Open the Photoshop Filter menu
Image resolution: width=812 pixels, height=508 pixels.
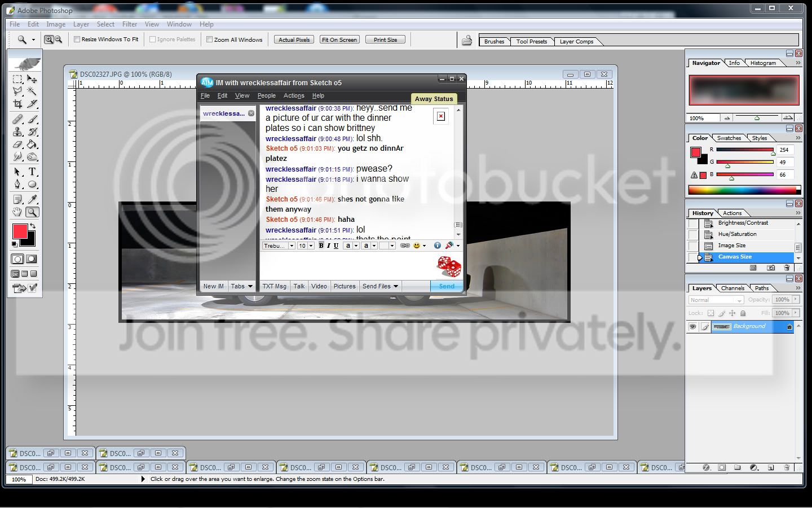pos(130,24)
